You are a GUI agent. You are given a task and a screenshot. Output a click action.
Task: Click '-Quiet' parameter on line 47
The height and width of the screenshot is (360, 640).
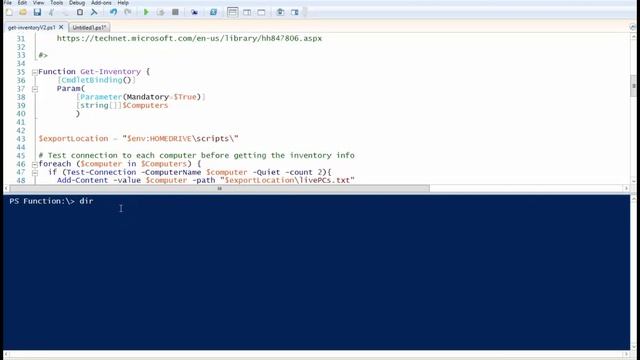[x=266, y=172]
